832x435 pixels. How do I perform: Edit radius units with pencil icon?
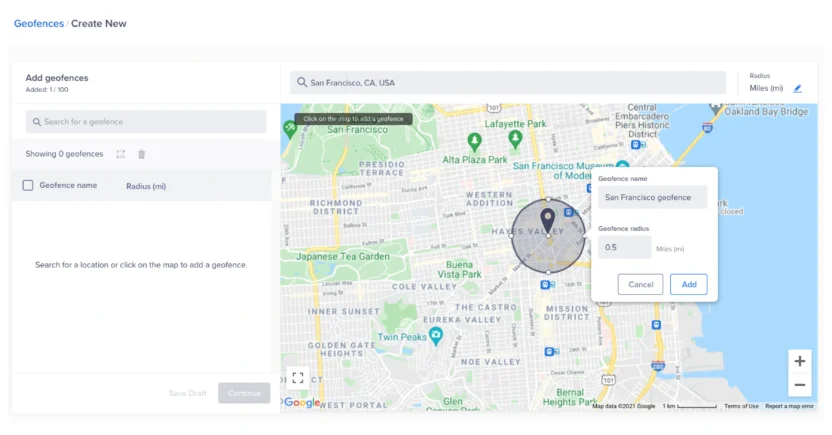798,89
